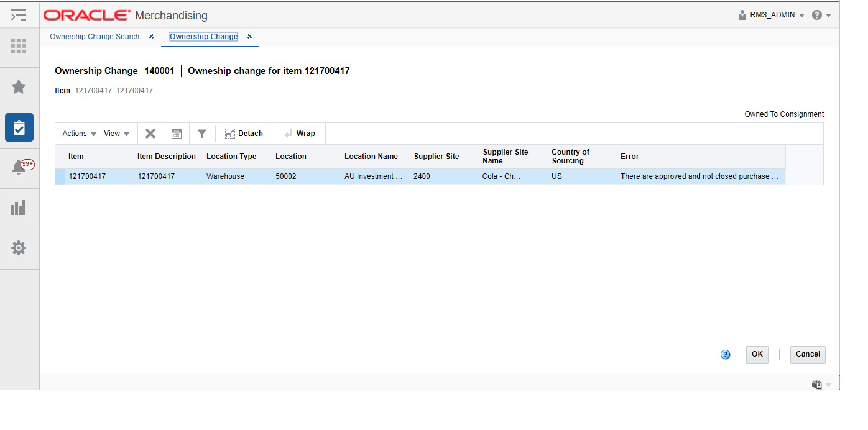Close the Ownership Change tab
Image resolution: width=868 pixels, height=430 pixels.
(x=249, y=37)
